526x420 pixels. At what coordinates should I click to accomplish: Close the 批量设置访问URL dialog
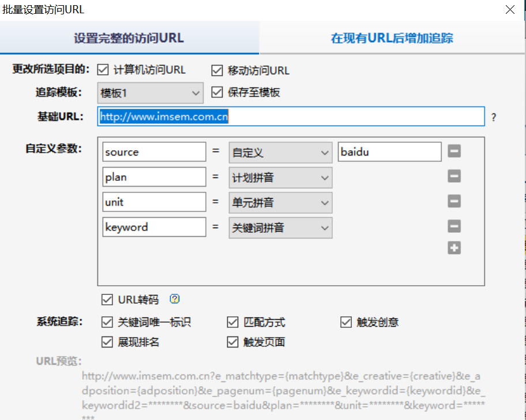(x=510, y=9)
